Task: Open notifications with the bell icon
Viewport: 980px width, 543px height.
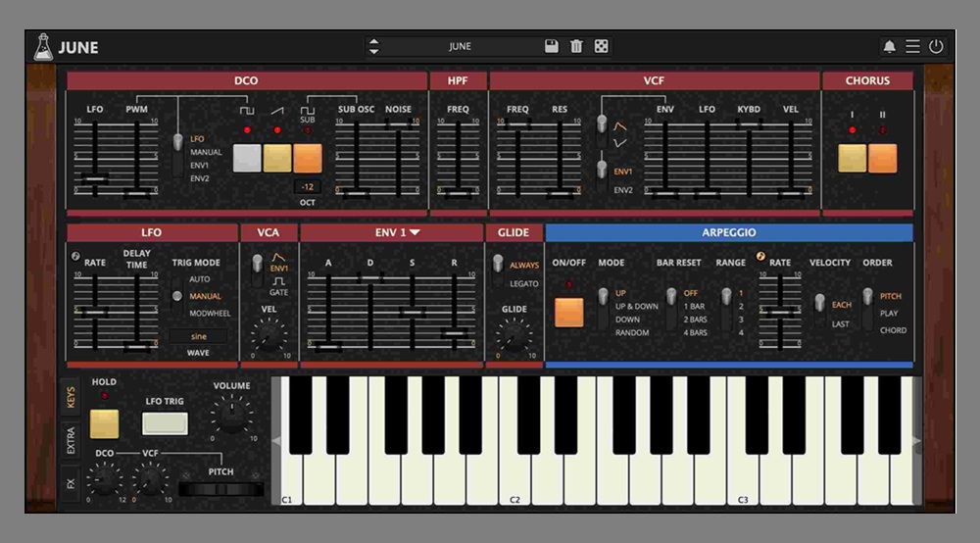Action: point(889,46)
